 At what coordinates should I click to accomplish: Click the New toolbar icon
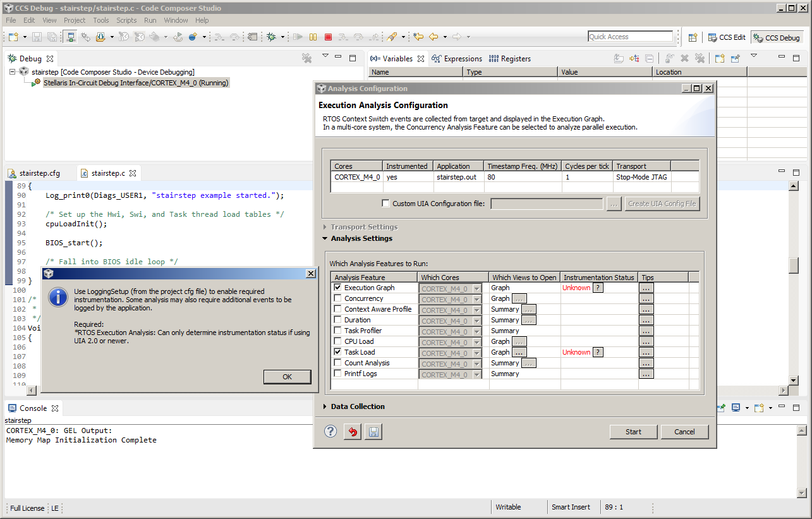13,37
